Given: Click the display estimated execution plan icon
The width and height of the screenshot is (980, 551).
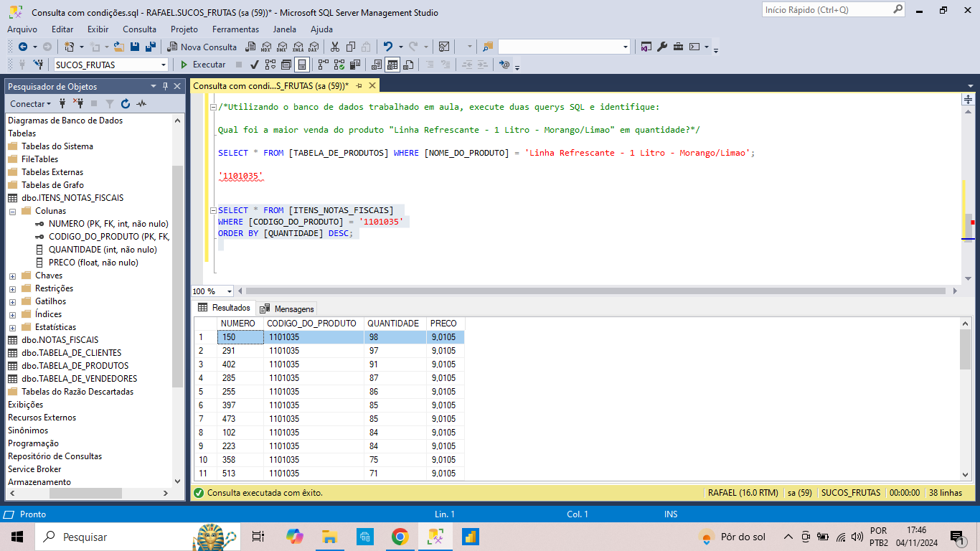Looking at the screenshot, I should pos(270,65).
